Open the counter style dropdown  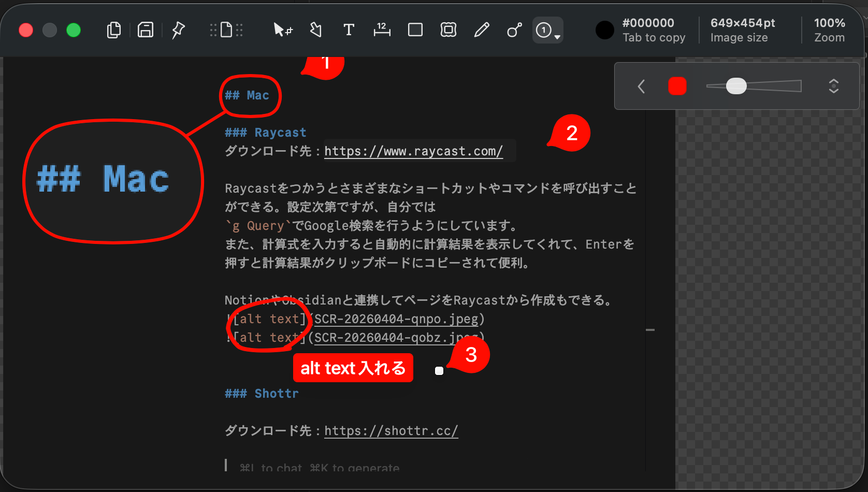(557, 36)
